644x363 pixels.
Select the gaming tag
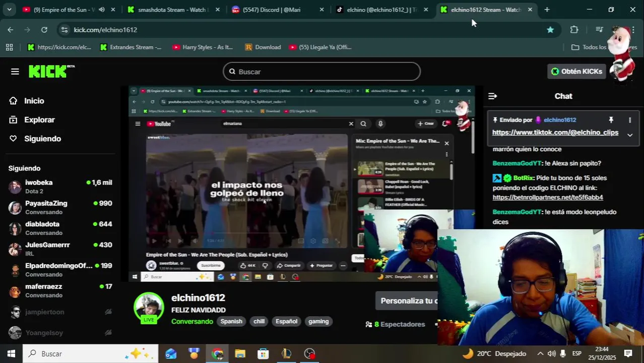[318, 322]
